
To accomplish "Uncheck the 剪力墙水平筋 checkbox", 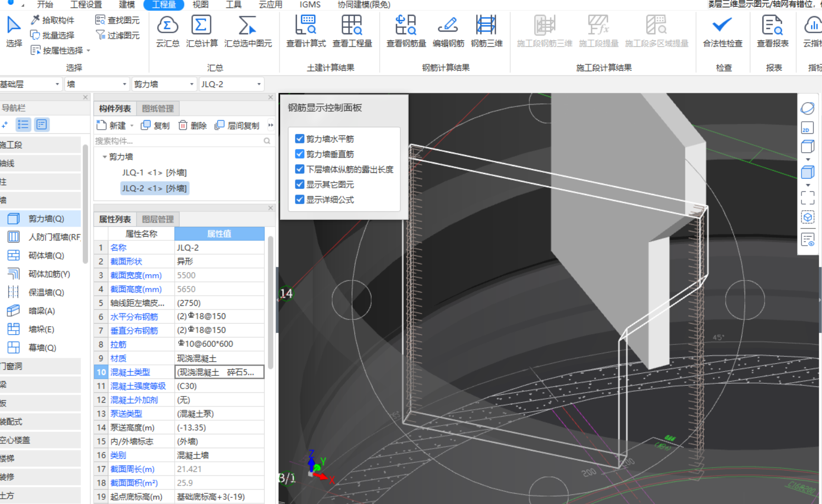I will (x=299, y=139).
